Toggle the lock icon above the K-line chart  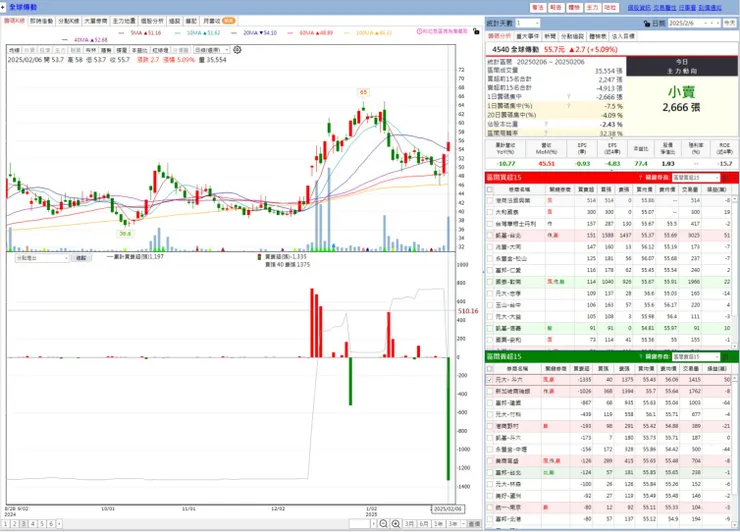(476, 31)
